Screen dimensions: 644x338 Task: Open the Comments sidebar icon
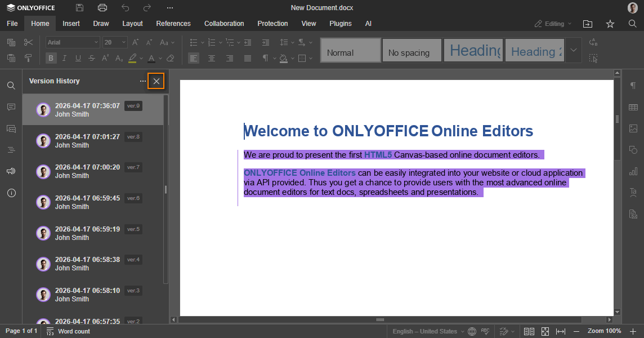11,107
